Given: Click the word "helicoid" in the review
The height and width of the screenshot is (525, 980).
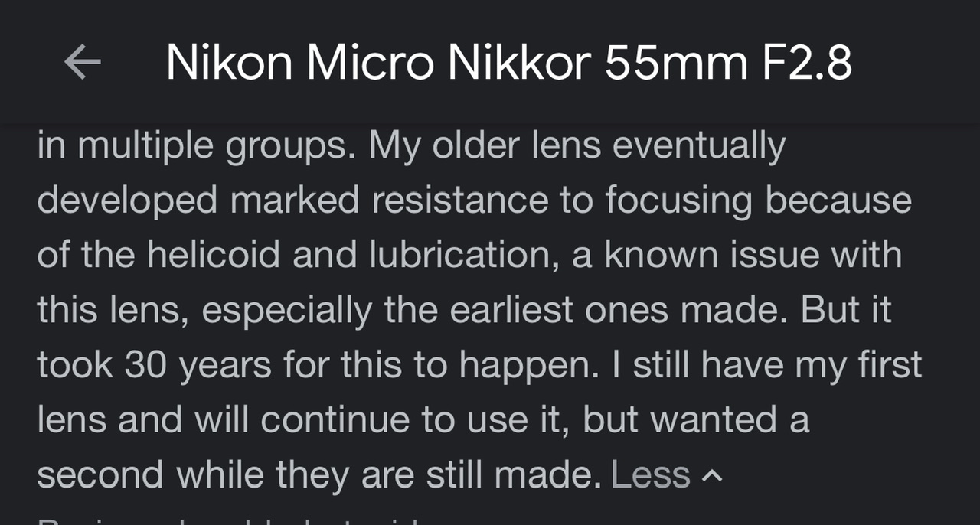Looking at the screenshot, I should [214, 255].
